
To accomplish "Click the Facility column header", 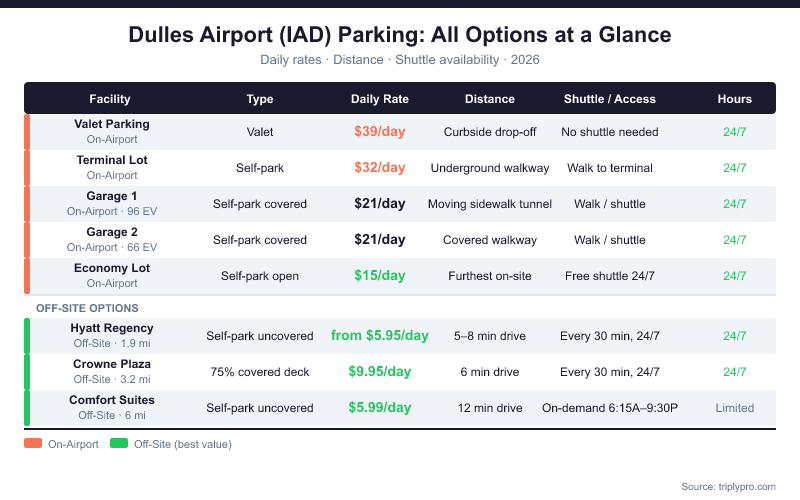I will tap(110, 99).
